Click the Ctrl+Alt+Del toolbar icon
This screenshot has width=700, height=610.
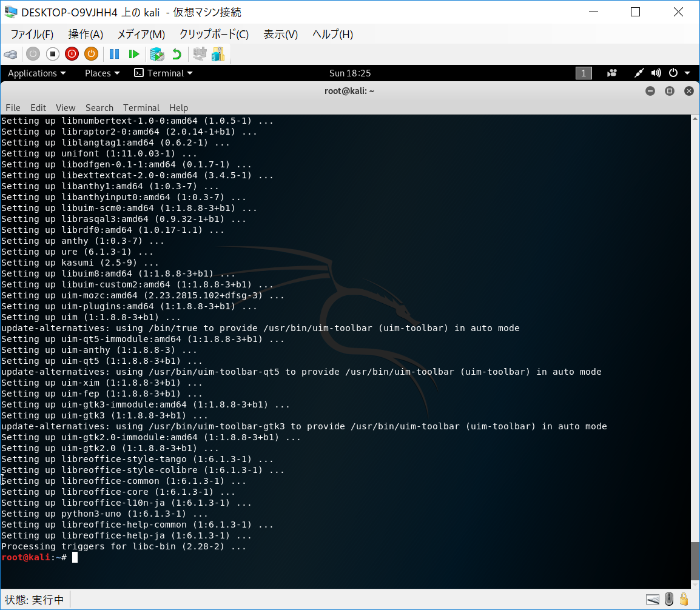tap(10, 54)
